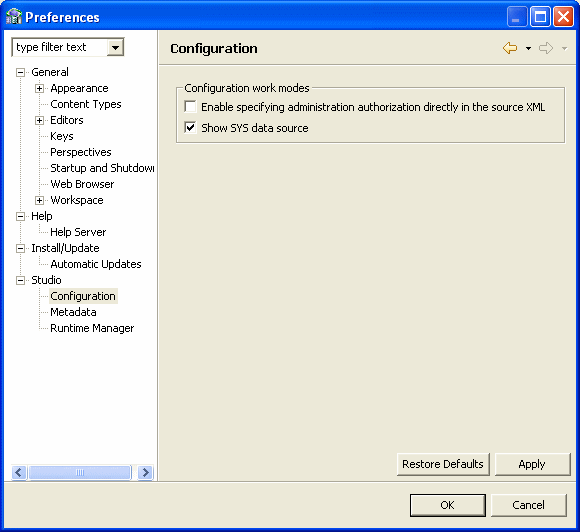Image resolution: width=580 pixels, height=532 pixels.
Task: Click the Apply button
Action: click(532, 464)
